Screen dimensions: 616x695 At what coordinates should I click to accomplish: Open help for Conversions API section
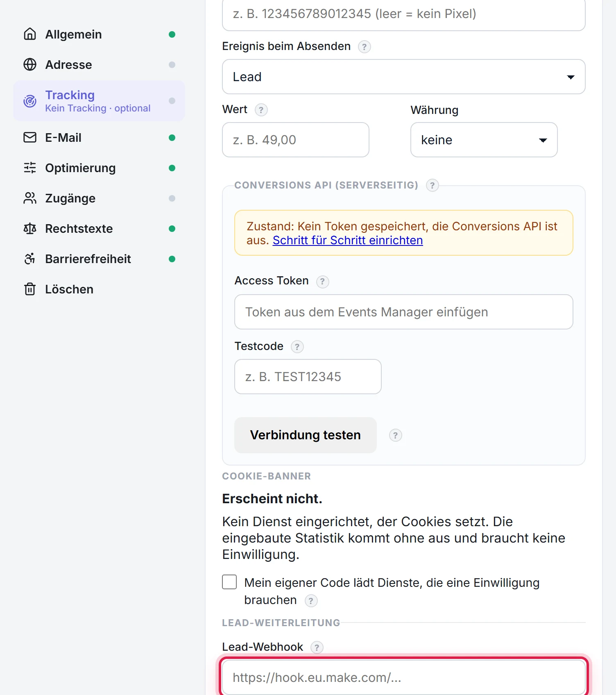(432, 185)
